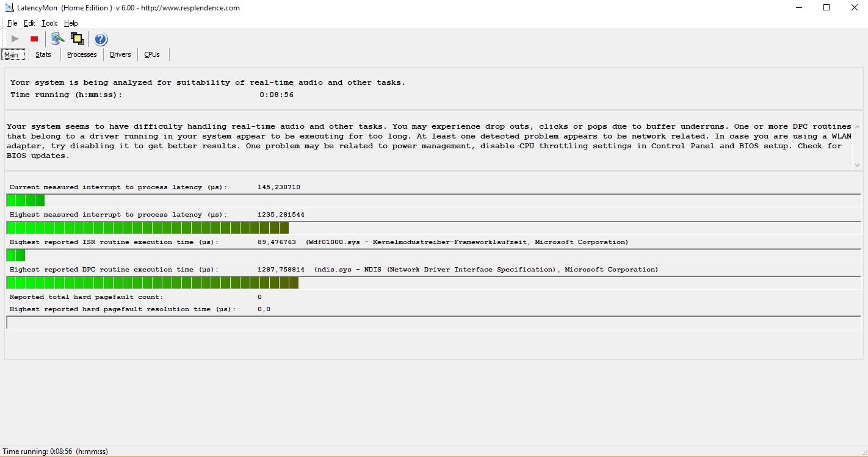Click the current interrupt to process latency bar

[434, 200]
